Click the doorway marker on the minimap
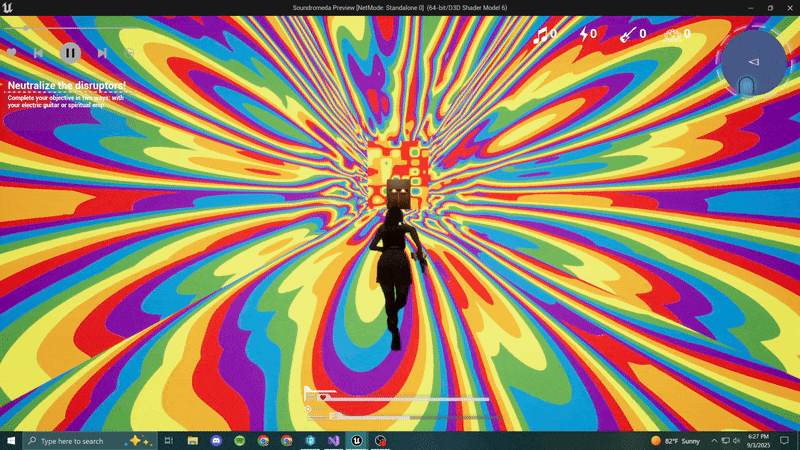 click(746, 86)
